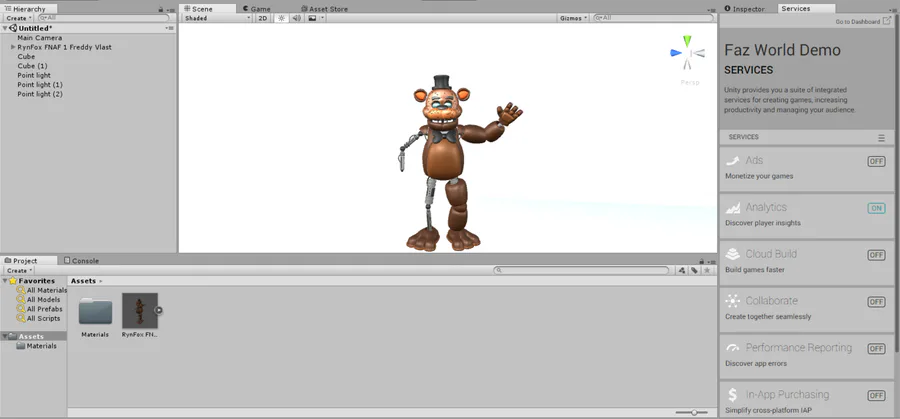Click Save Search star icon
Screen dimensions: 900x419
point(707,270)
